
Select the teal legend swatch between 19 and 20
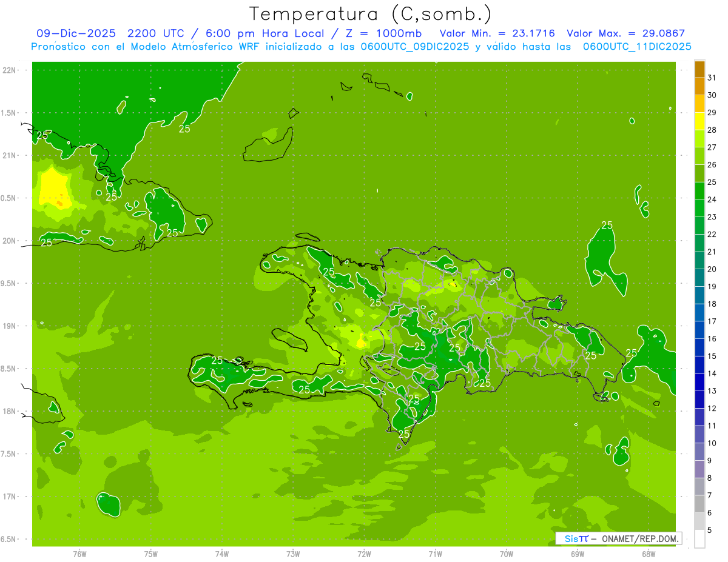[x=699, y=278]
